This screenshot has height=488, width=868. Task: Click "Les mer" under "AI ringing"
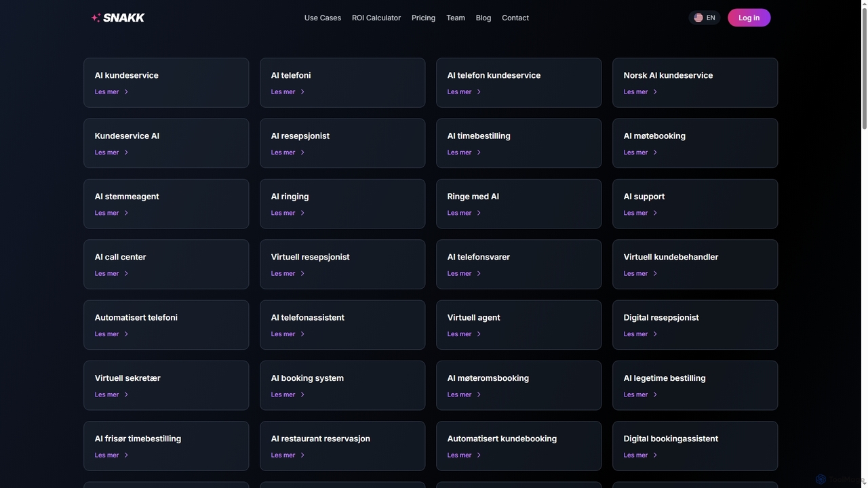(x=283, y=213)
